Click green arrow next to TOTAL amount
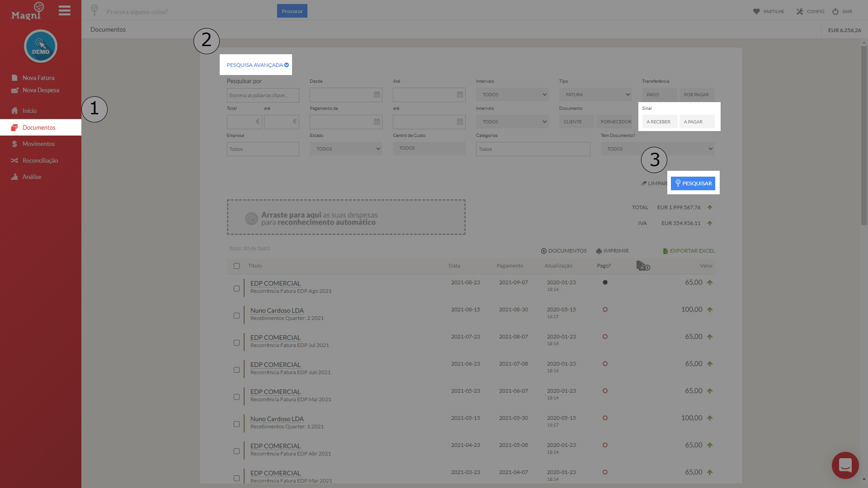 pos(710,207)
